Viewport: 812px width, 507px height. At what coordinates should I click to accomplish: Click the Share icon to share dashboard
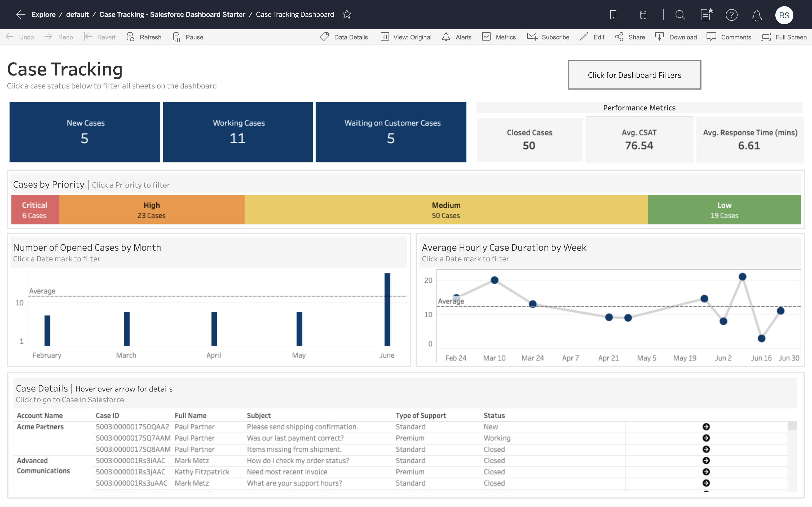pyautogui.click(x=619, y=36)
